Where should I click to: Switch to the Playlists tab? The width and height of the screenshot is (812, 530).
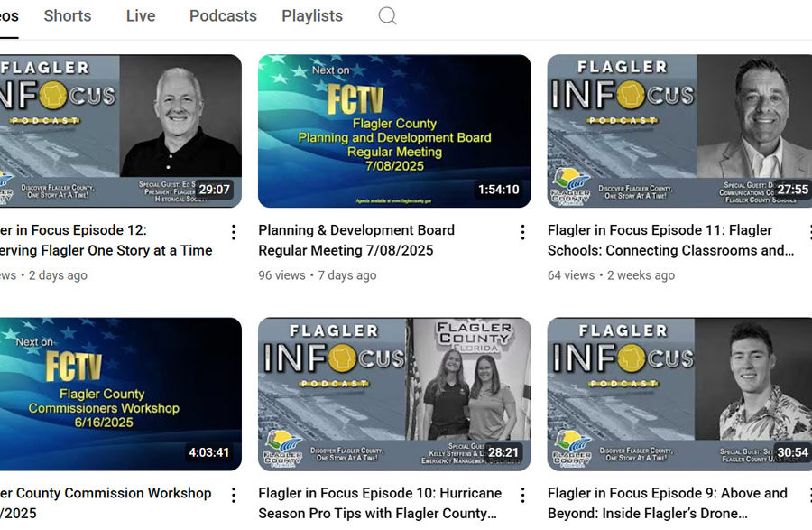(x=312, y=16)
